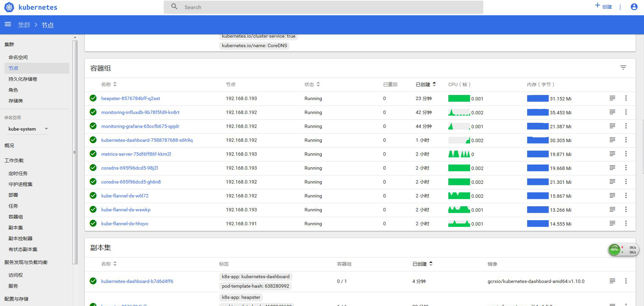Open more-actions menu for monitoring-influxdb pod row
Image resolution: width=644 pixels, height=306 pixels.
click(x=626, y=112)
